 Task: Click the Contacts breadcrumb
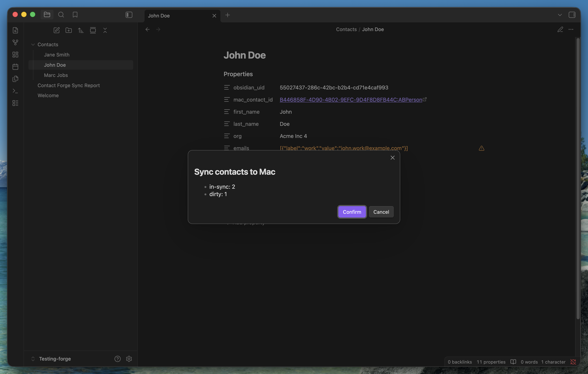click(346, 29)
